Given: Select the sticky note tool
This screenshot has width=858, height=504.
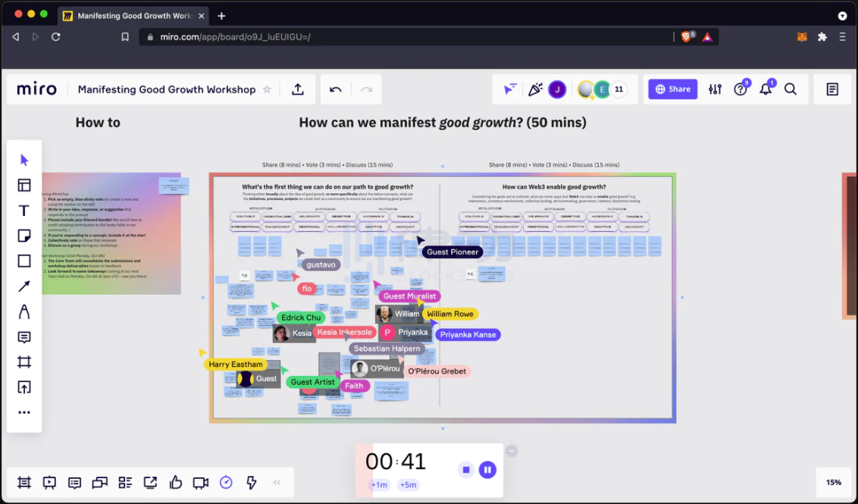Looking at the screenshot, I should tap(24, 236).
